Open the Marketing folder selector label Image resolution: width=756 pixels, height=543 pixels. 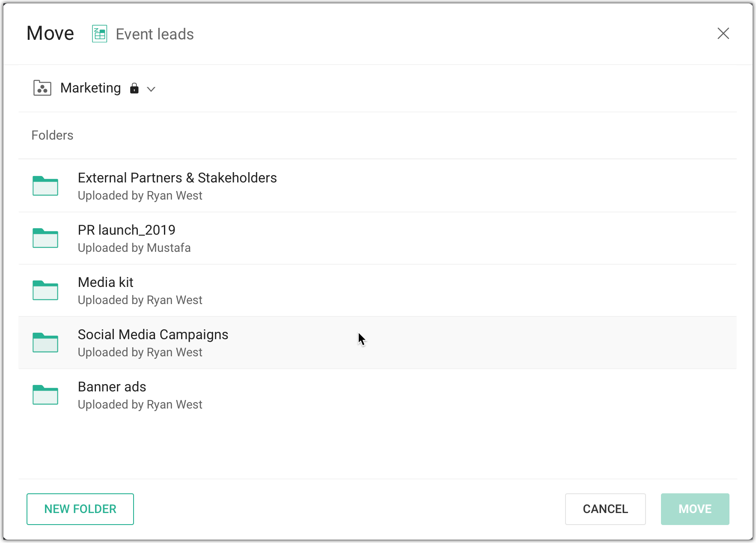90,88
